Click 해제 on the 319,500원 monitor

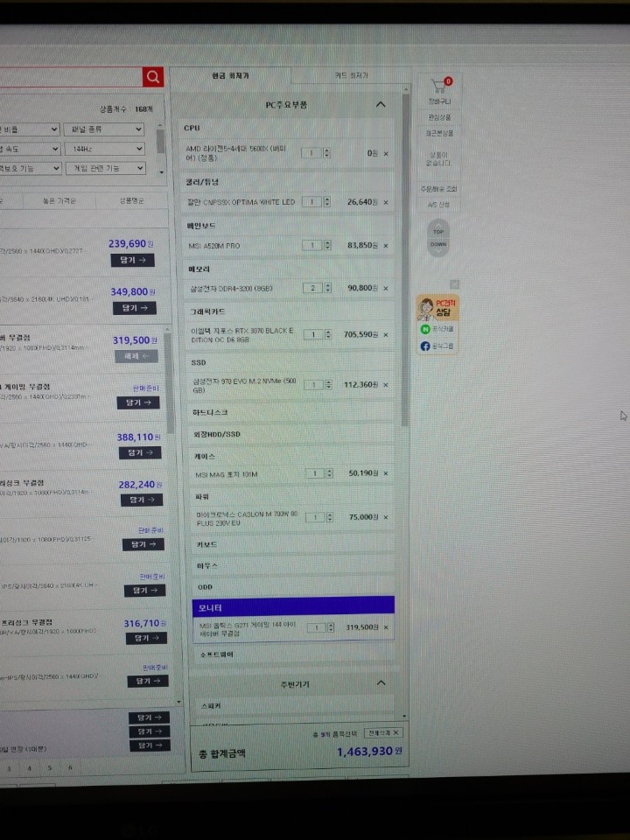[136, 356]
